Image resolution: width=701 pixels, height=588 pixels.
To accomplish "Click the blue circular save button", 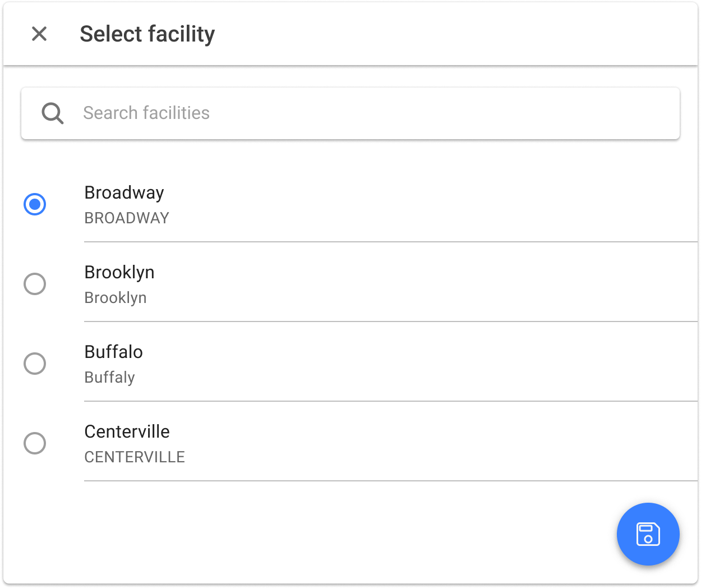I will (648, 534).
